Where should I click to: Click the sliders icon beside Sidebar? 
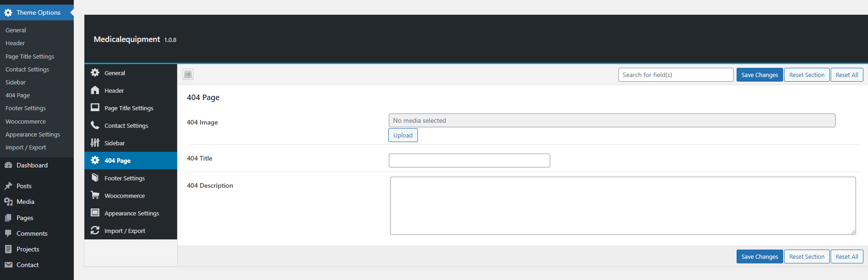click(95, 143)
